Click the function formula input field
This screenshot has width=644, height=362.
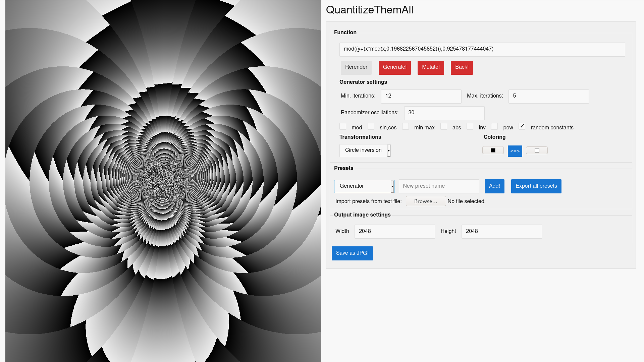482,49
